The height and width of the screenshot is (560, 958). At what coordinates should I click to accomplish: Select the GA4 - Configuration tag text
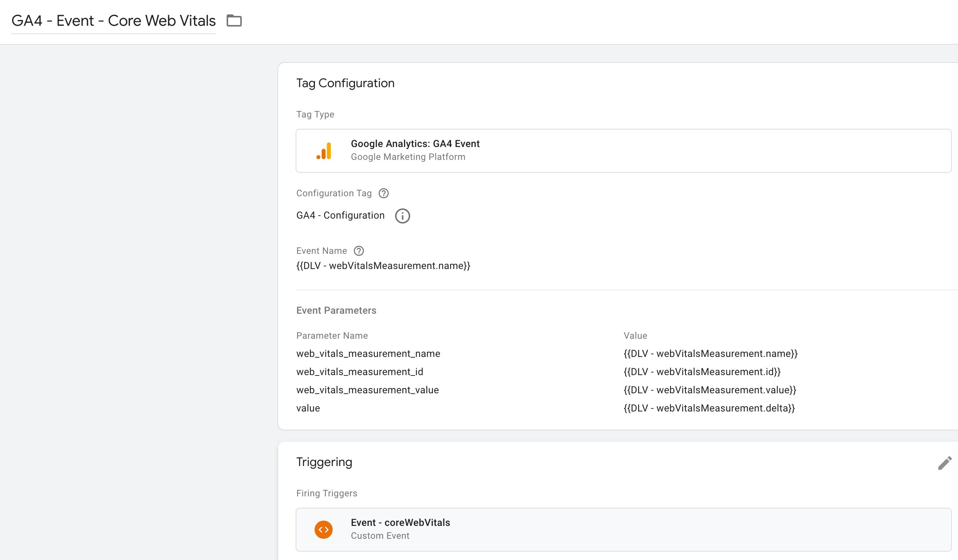(x=340, y=215)
